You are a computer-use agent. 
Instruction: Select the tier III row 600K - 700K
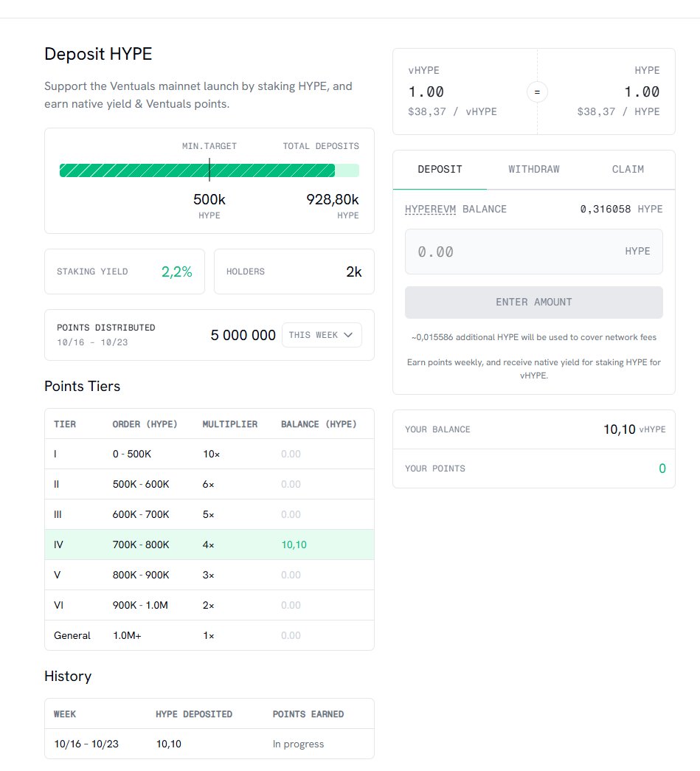pos(209,514)
